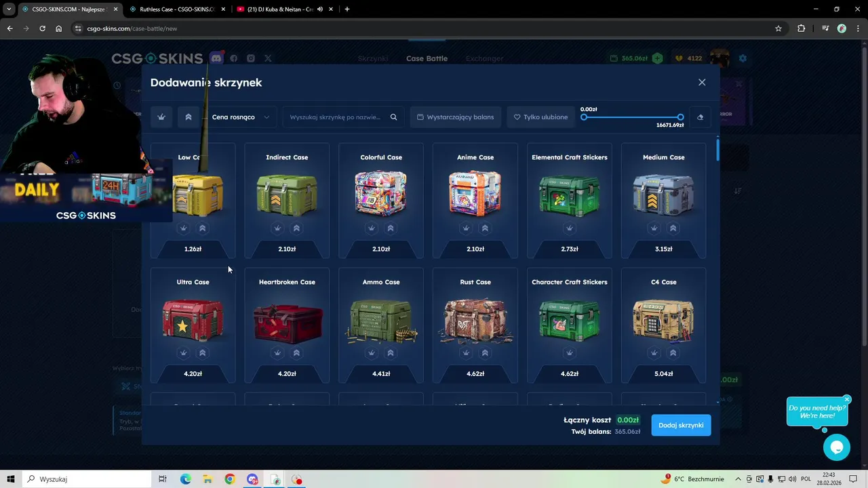This screenshot has height=488, width=868.
Task: Close the 'Dodawanie skrzynek' dialog
Action: [x=702, y=82]
